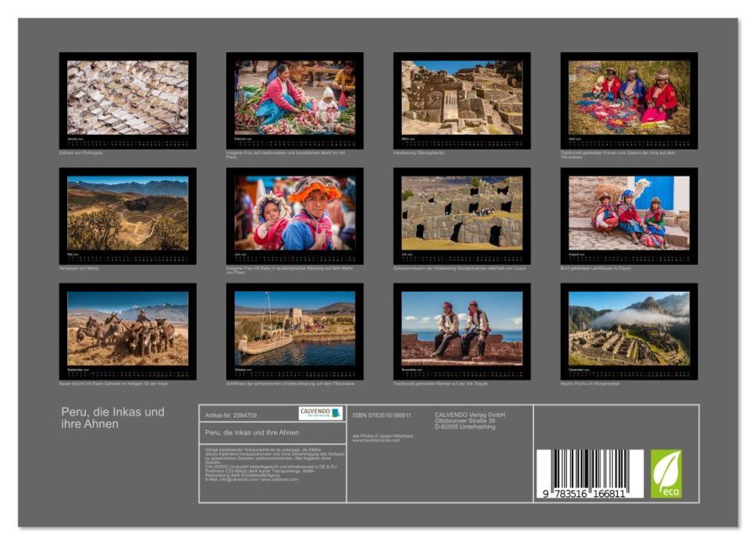Click caption 'Machu Picchu im Morgennebel'

(x=589, y=384)
